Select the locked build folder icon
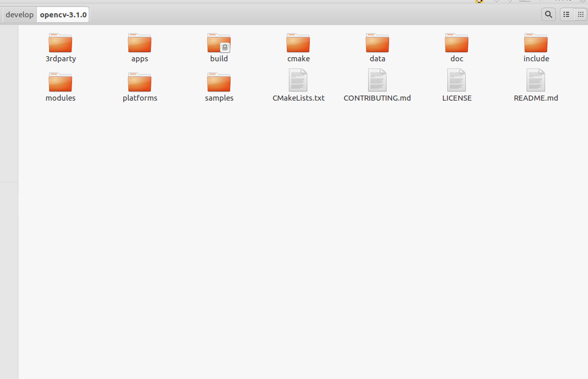Image resolution: width=588 pixels, height=379 pixels. pyautogui.click(x=219, y=43)
